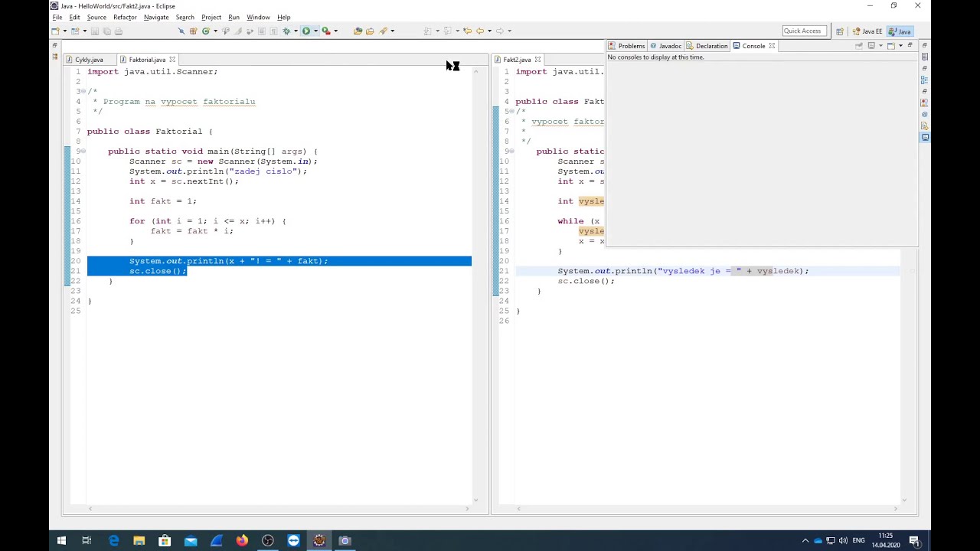The width and height of the screenshot is (980, 551).
Task: Open the Help menu
Action: click(284, 17)
